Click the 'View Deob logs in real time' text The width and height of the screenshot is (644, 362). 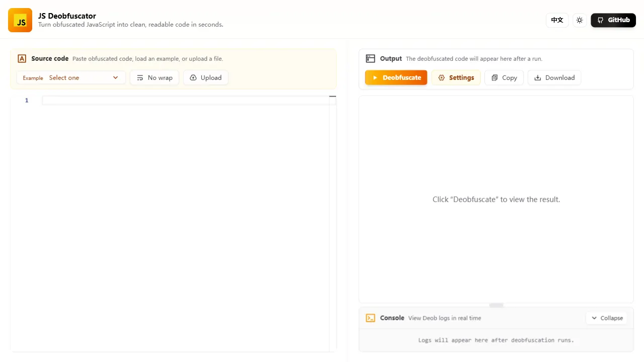pos(445,318)
